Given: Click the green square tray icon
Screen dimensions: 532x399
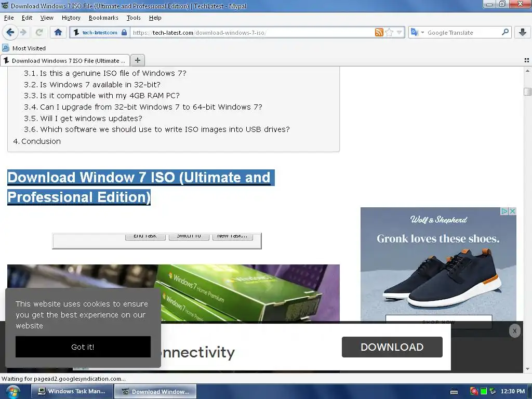Looking at the screenshot, I should [x=484, y=391].
